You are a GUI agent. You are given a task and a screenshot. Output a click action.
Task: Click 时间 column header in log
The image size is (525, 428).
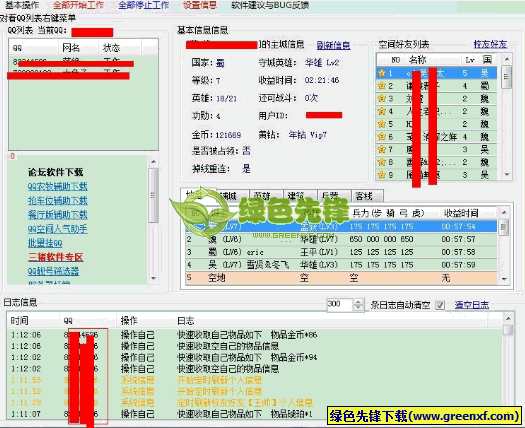pyautogui.click(x=33, y=320)
